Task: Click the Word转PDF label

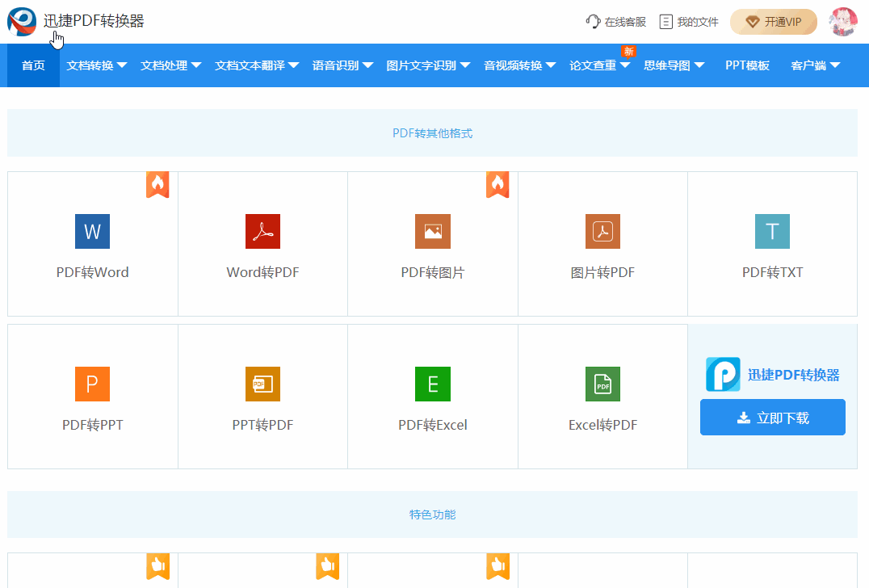Action: (x=262, y=272)
